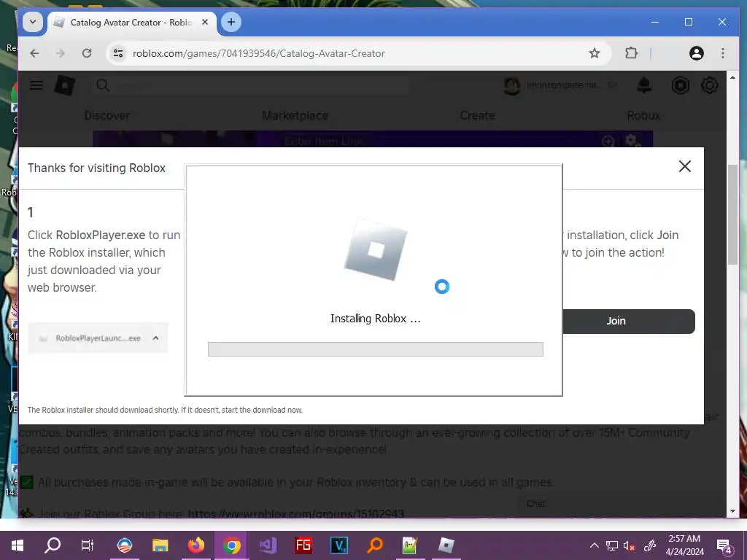
Task: Show hidden system tray icons
Action: (594, 545)
